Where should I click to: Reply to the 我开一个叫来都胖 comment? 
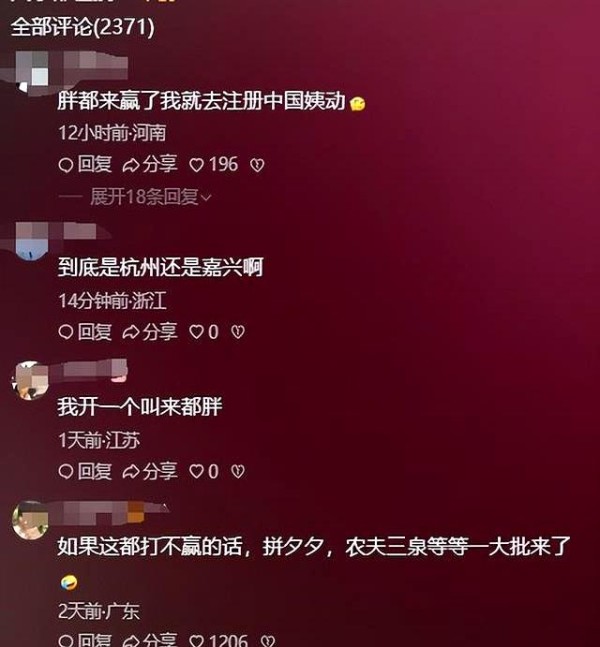point(85,471)
